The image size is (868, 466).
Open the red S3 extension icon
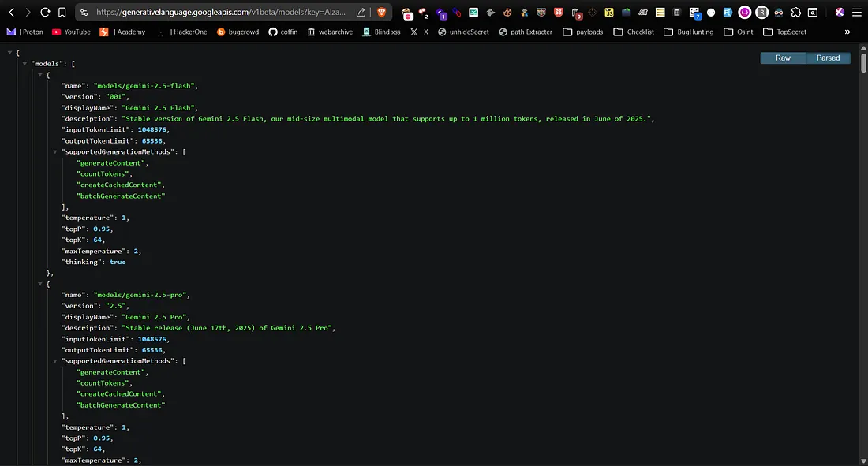[x=559, y=12]
